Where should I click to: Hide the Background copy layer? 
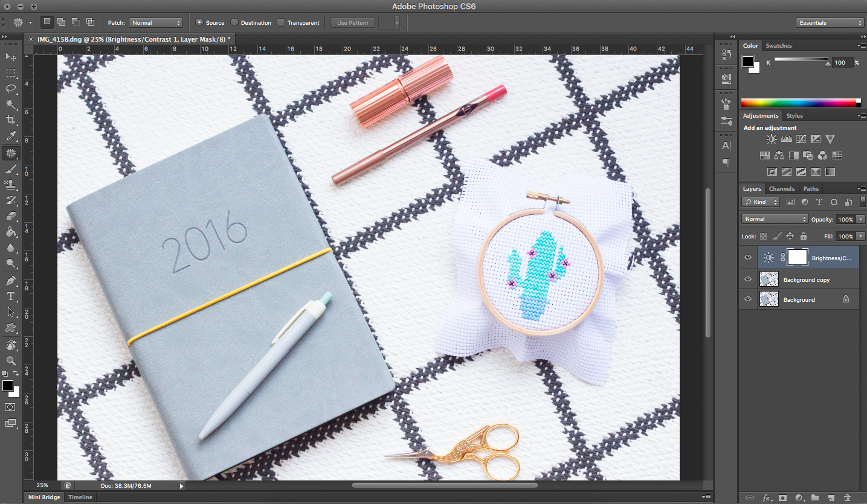[x=748, y=279]
